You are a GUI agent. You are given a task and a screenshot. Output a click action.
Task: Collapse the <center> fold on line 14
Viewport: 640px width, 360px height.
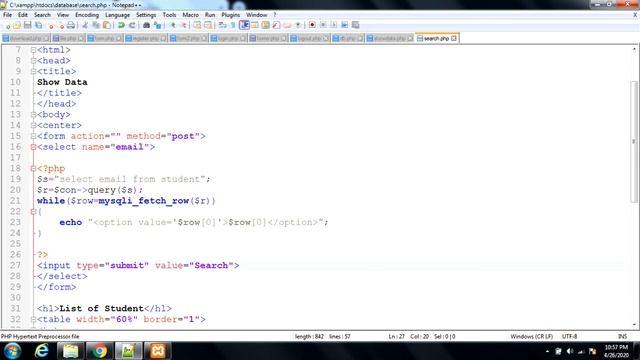33,125
